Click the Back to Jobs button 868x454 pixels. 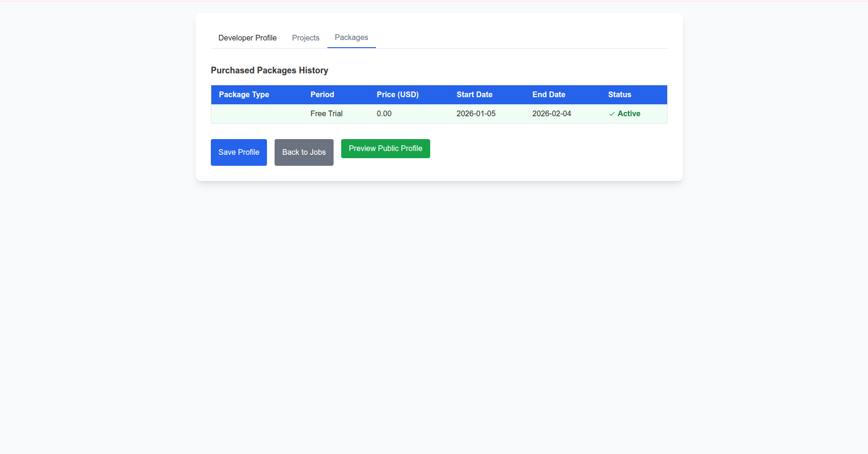pyautogui.click(x=304, y=152)
